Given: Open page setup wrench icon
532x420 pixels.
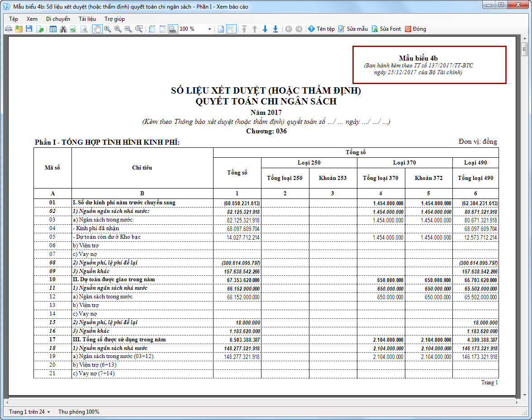Looking at the screenshot, I should click(84, 29).
